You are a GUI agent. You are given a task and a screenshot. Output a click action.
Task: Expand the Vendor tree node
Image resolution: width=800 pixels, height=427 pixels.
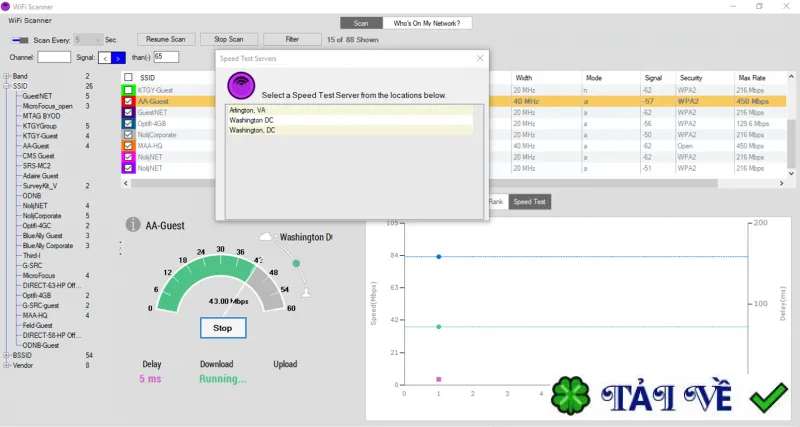click(7, 365)
